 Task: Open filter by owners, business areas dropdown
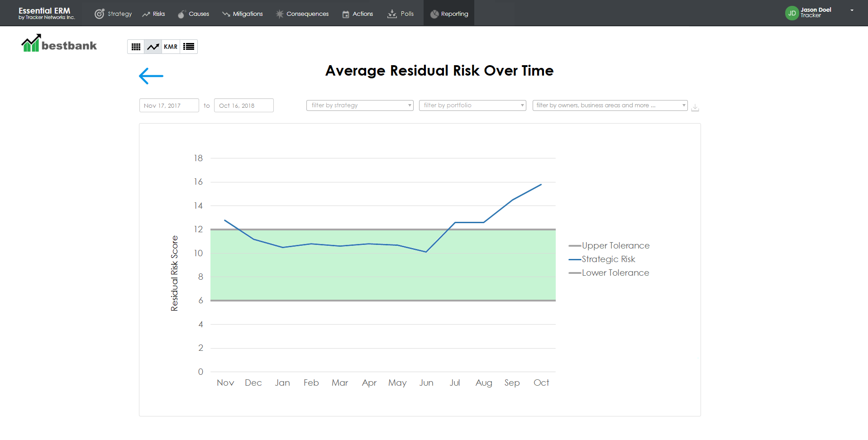pos(610,105)
